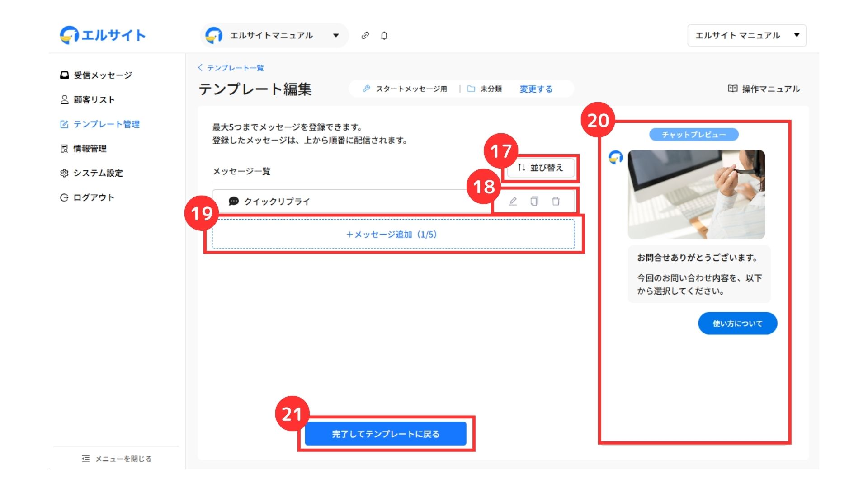Open システム設定 in sidebar
The height and width of the screenshot is (488, 868).
pos(91,173)
